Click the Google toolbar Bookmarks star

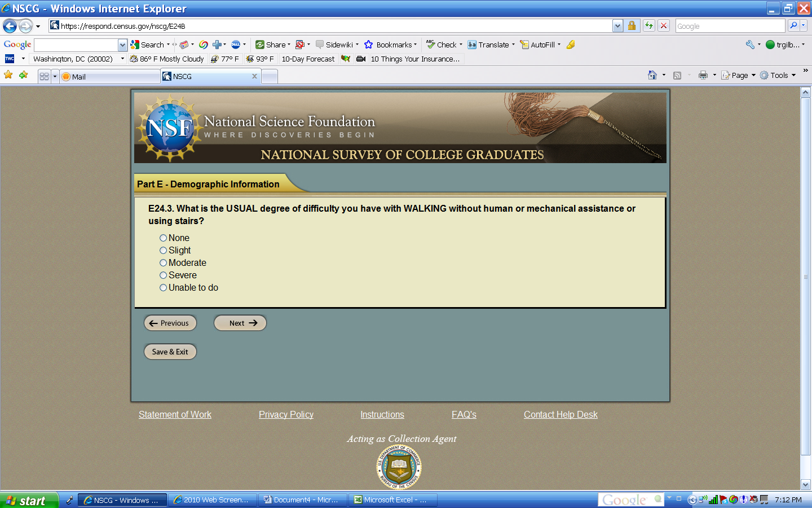pyautogui.click(x=369, y=45)
